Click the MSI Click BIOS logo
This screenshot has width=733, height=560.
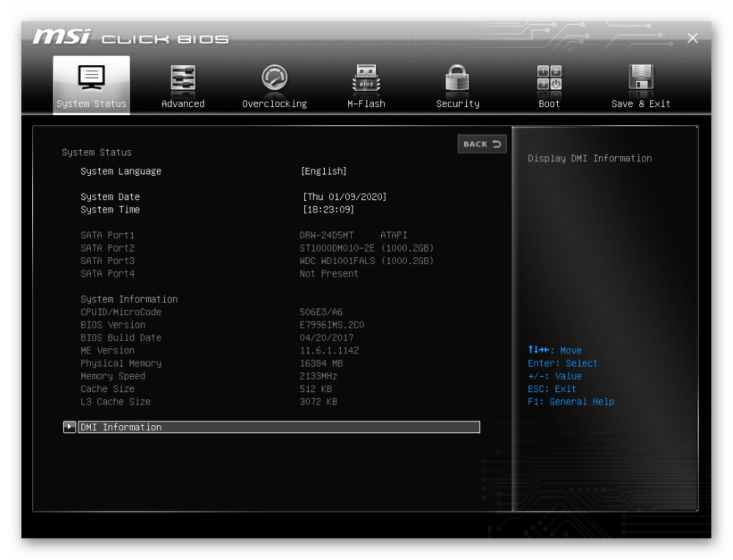click(130, 37)
